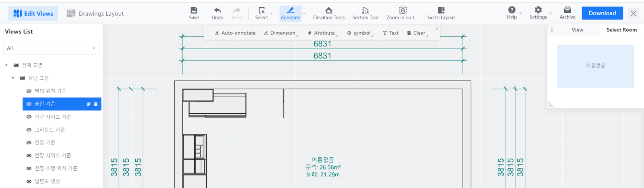Switch to the View tab in right panel
This screenshot has height=188, width=644.
[577, 30]
